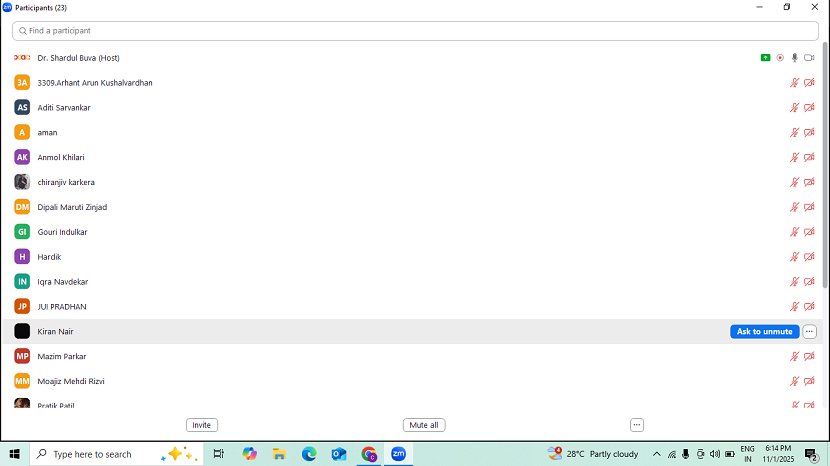Select Gouri Indulkar in the participant list
Image resolution: width=830 pixels, height=466 pixels.
click(x=62, y=232)
